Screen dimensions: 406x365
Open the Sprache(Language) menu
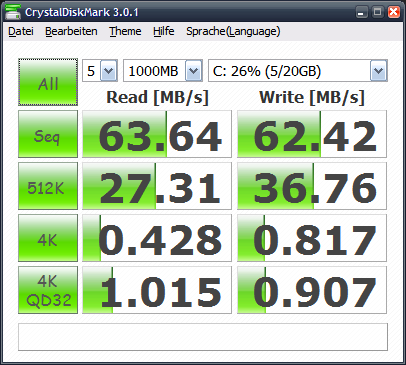tap(233, 31)
